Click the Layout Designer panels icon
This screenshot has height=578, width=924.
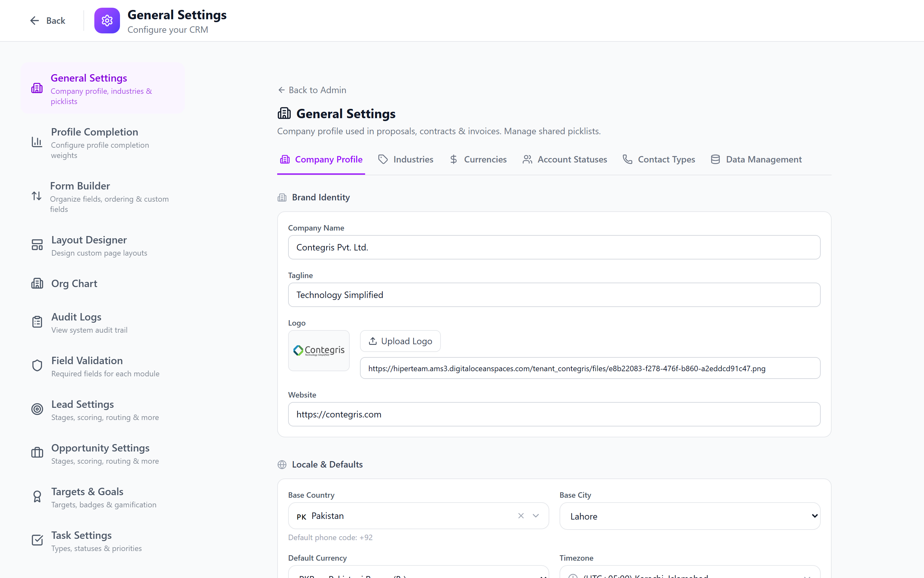click(x=37, y=245)
